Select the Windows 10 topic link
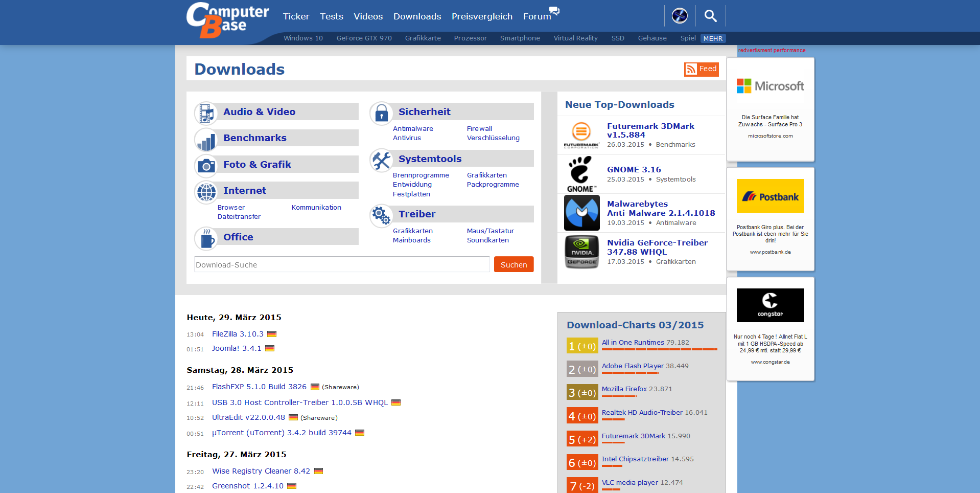980x493 pixels. (x=304, y=38)
